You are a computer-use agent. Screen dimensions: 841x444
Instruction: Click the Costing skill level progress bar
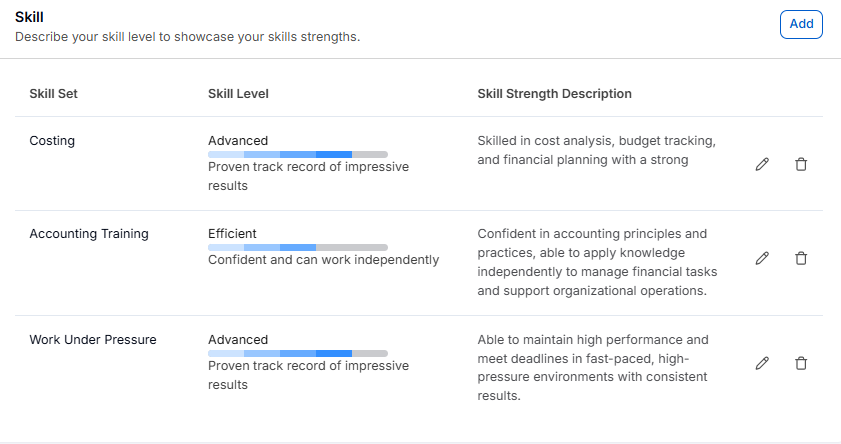pos(297,154)
